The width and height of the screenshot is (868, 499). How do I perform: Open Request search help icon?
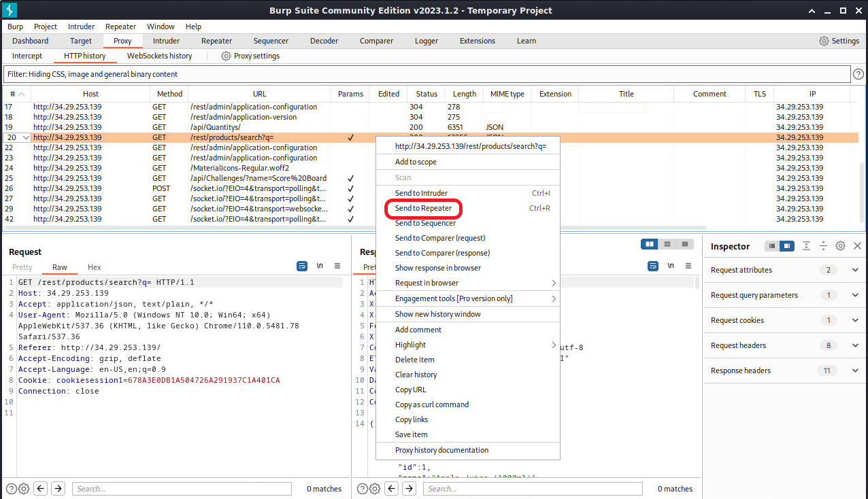click(11, 489)
